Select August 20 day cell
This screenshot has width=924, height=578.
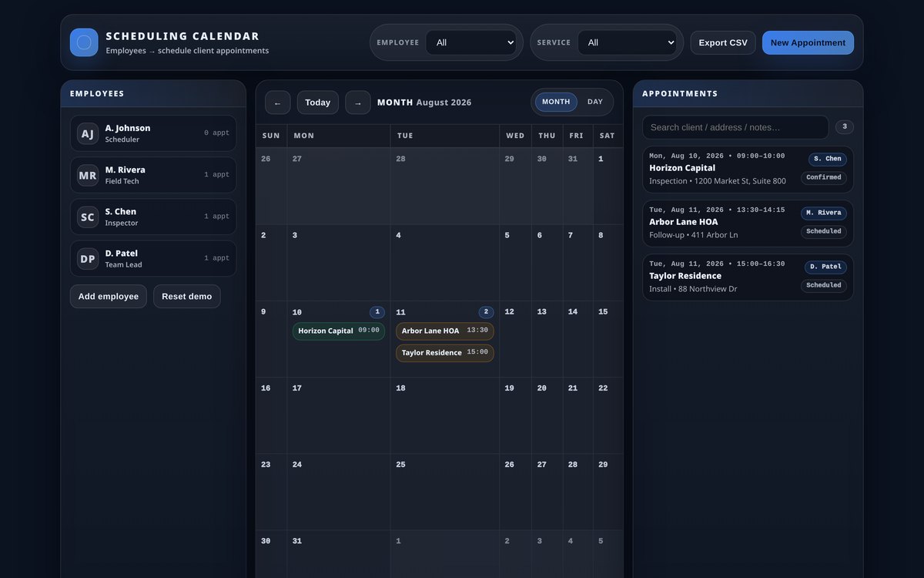[x=547, y=415]
